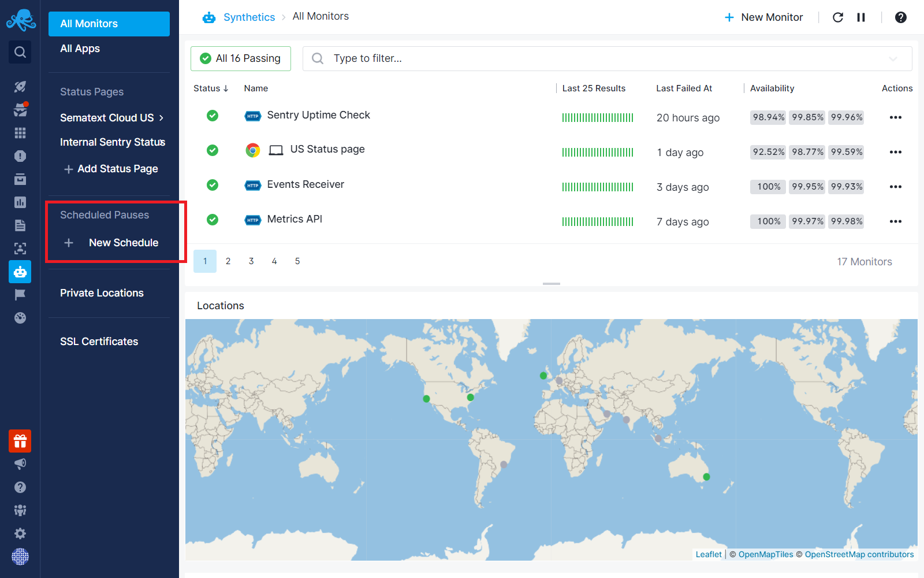Click the panel resize handle above Locations
This screenshot has height=578, width=924.
point(552,284)
